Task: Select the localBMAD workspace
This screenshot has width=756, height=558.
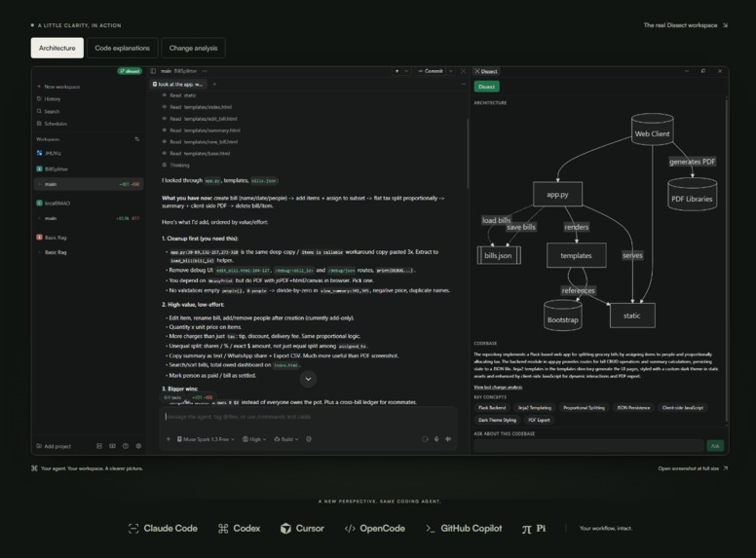Action: (53, 204)
